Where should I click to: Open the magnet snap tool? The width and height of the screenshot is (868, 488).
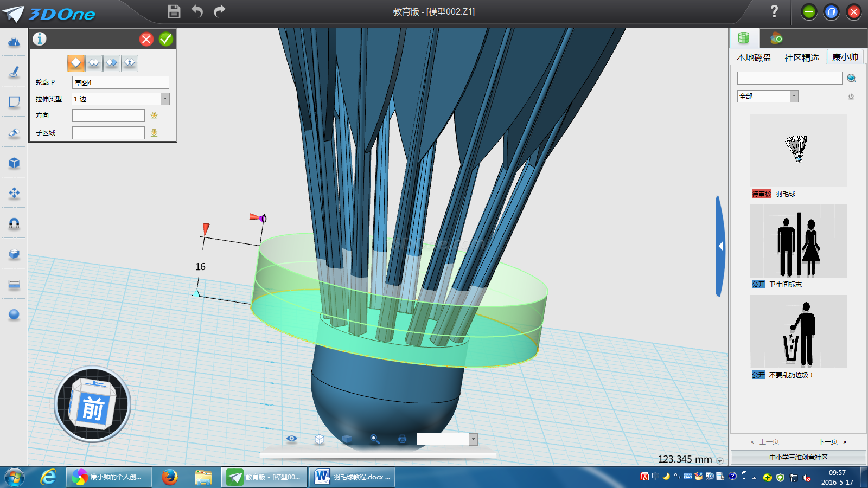click(x=14, y=223)
